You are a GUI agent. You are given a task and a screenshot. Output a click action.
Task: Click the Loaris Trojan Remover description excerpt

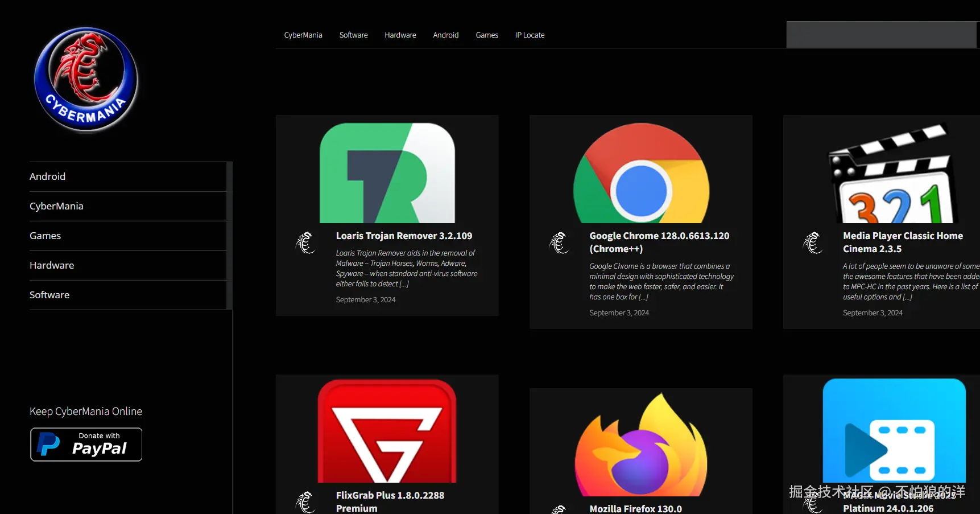tap(407, 269)
